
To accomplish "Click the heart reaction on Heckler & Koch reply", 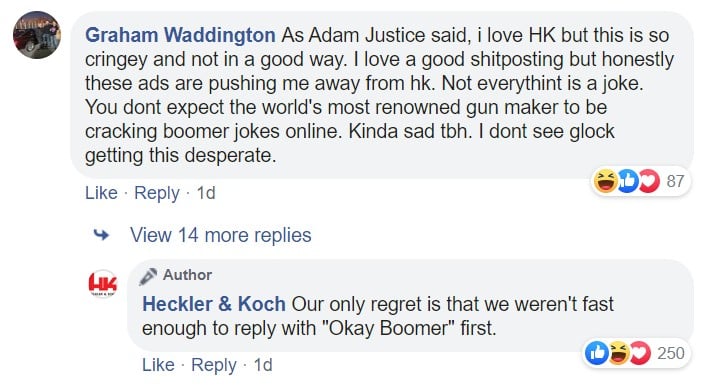I will coord(640,353).
